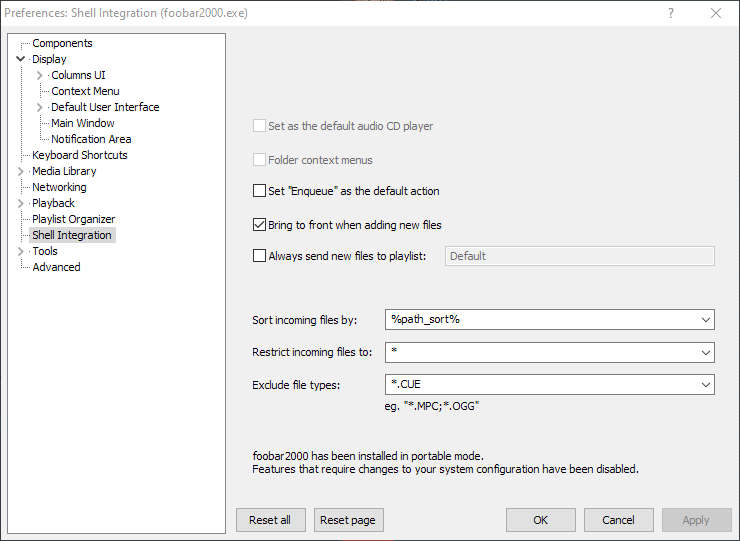Expand the Default User Interface node
Viewport: 740px width, 541px height.
click(40, 107)
